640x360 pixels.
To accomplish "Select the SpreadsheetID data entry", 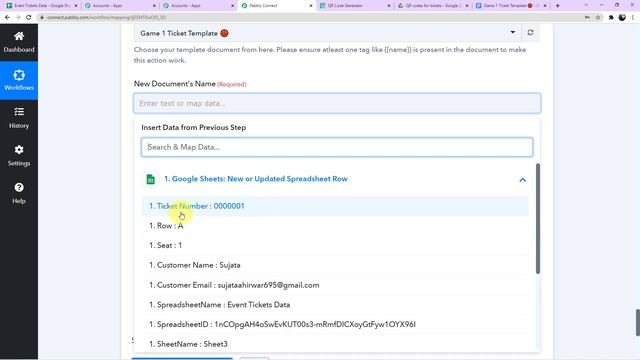I will pyautogui.click(x=335, y=324).
